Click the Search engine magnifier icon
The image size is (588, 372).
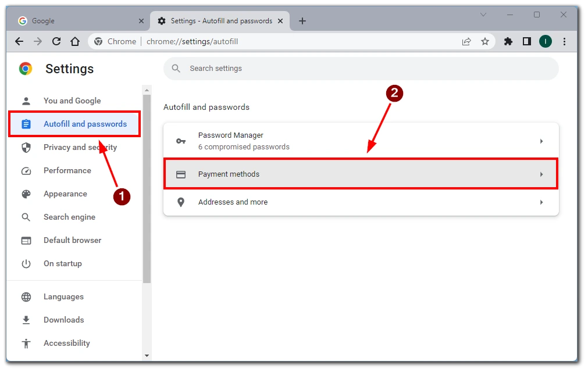point(26,217)
